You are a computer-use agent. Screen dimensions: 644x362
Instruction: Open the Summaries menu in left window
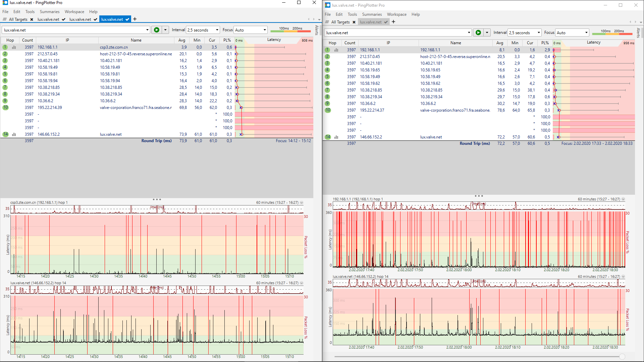tap(49, 12)
